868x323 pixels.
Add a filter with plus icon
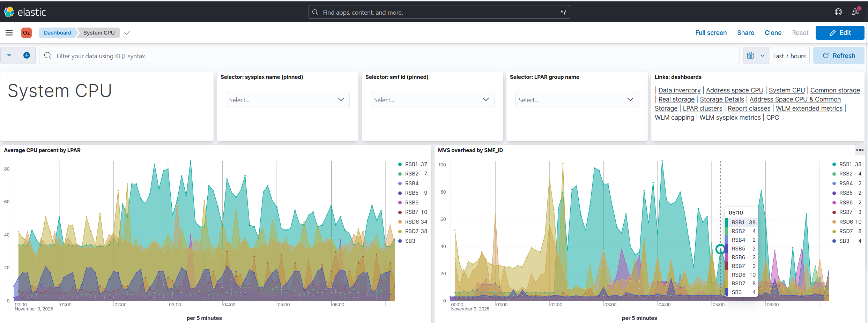[27, 55]
